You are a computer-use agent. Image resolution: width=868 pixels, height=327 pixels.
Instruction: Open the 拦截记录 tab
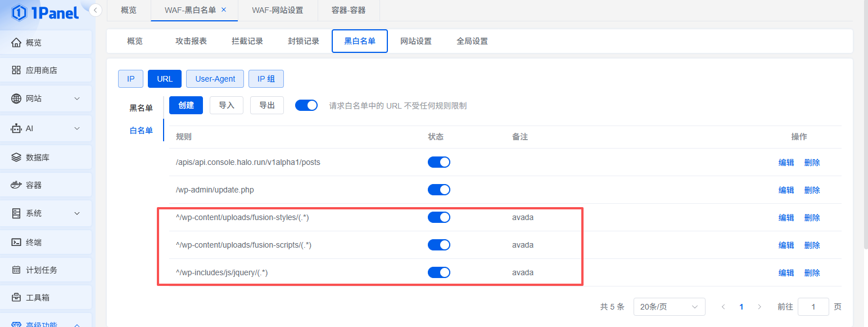[247, 41]
